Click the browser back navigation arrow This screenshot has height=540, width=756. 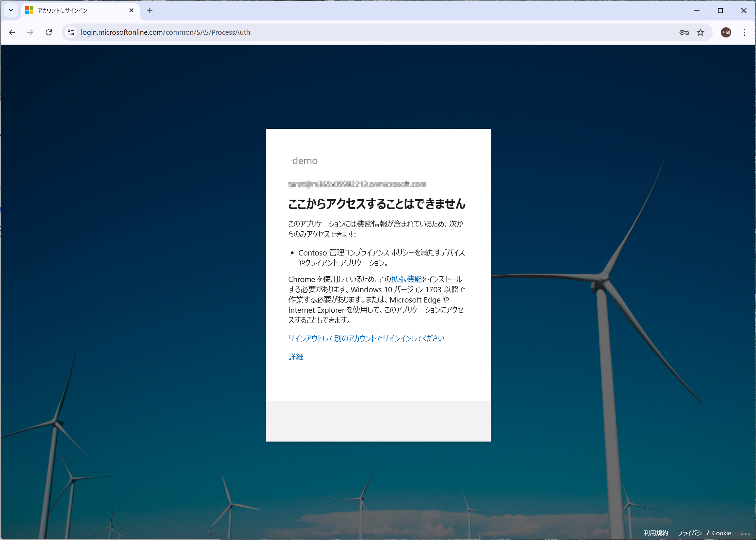pos(12,32)
